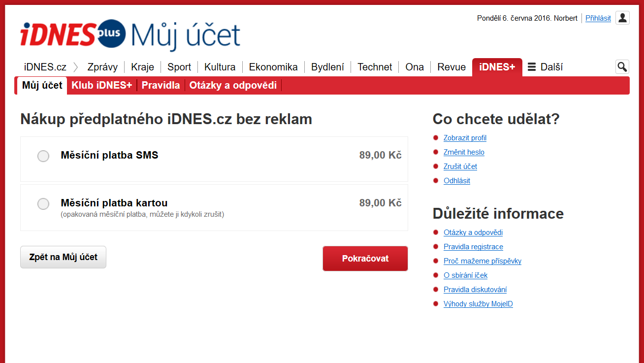644x363 pixels.
Task: Open the Ekonomika section
Action: tap(273, 67)
